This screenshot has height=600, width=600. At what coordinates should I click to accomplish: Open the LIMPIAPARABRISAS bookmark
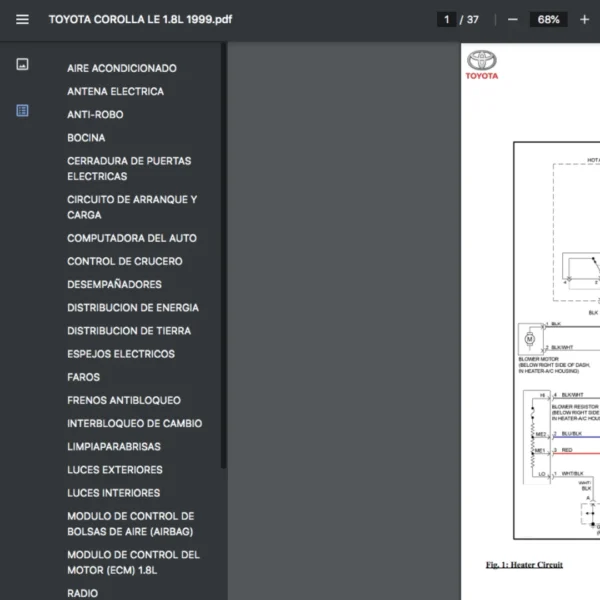point(113,446)
